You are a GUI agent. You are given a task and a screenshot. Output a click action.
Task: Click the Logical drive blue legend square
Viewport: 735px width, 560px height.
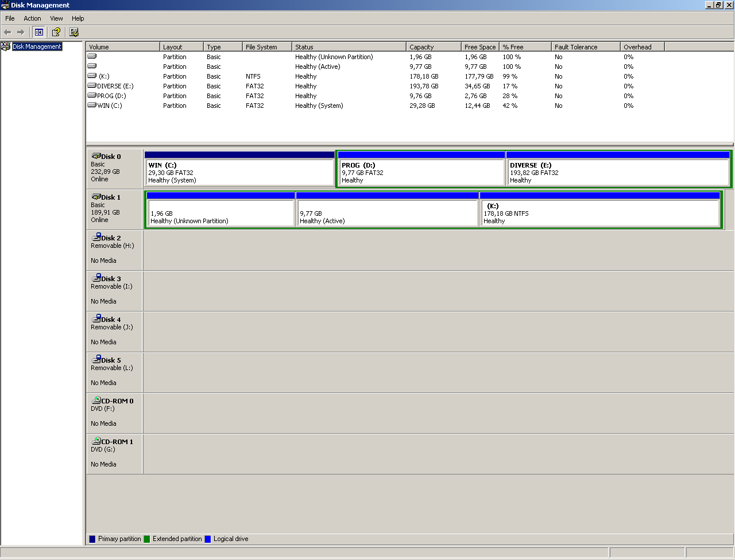(x=208, y=539)
